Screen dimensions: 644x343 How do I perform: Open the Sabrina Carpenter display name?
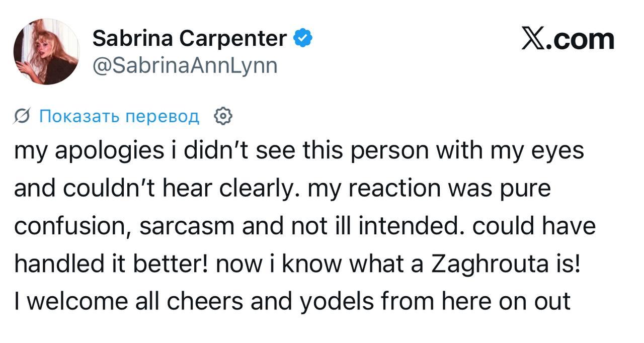point(190,38)
